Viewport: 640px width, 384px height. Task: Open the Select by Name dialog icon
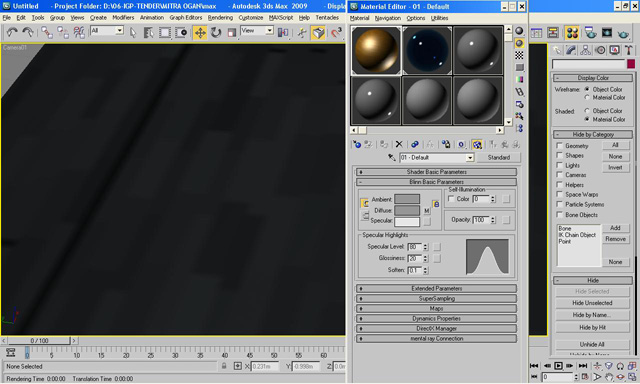[x=148, y=32]
